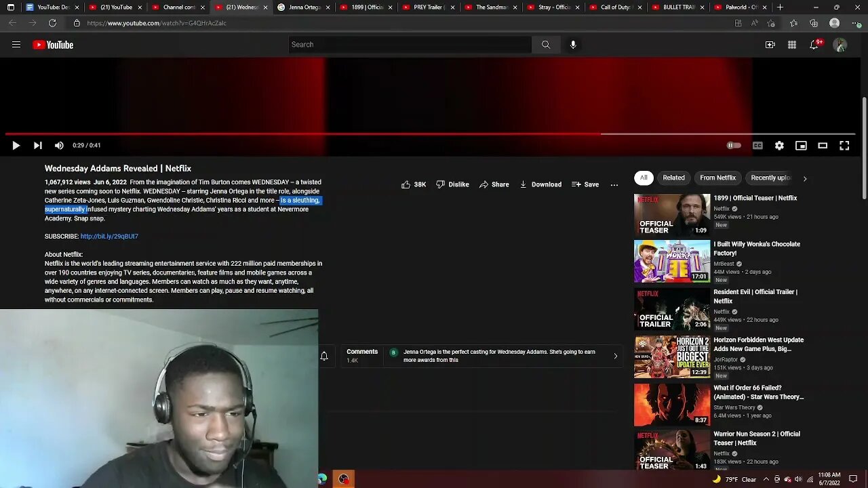
Task: Play the video
Action: tap(16, 145)
